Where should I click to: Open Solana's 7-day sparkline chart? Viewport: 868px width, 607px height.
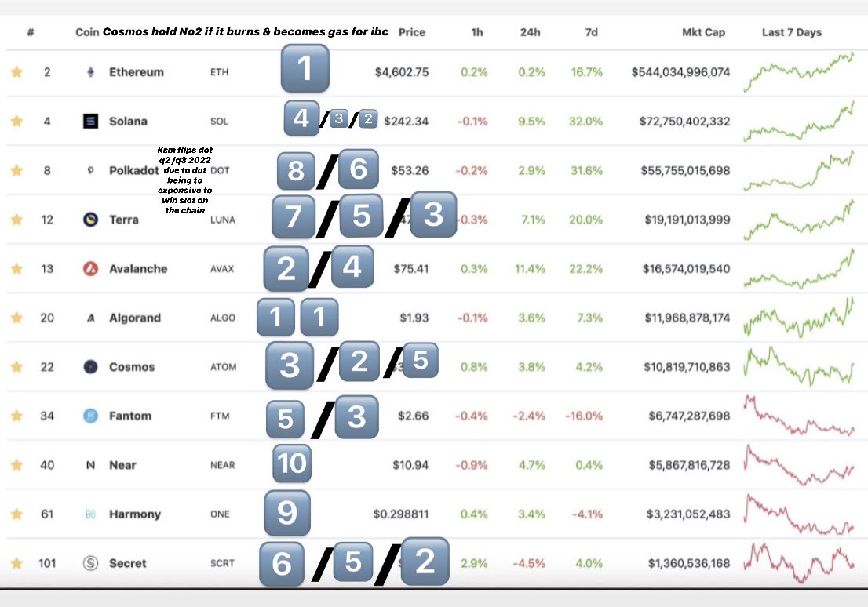pyautogui.click(x=799, y=122)
